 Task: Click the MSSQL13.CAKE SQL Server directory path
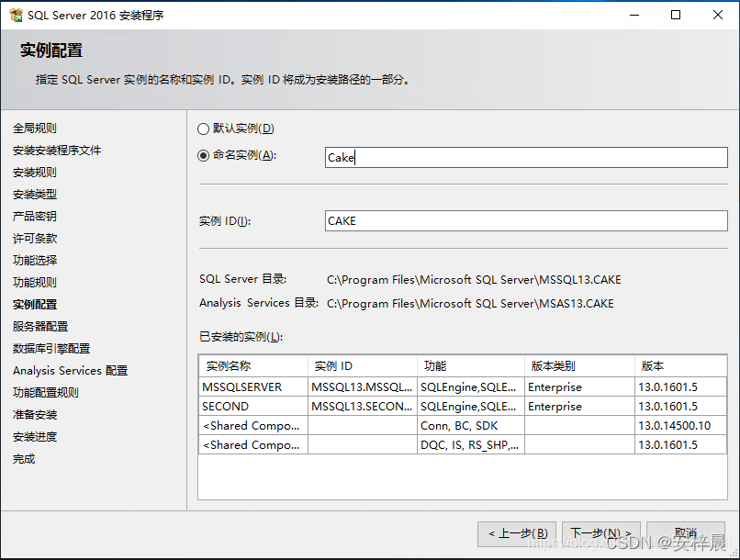pos(474,280)
